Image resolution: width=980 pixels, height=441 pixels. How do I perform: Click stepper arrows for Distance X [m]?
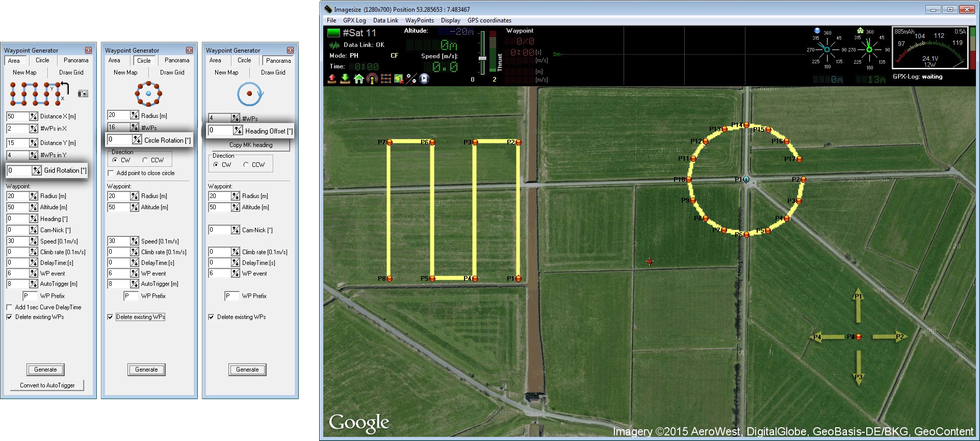click(x=34, y=116)
